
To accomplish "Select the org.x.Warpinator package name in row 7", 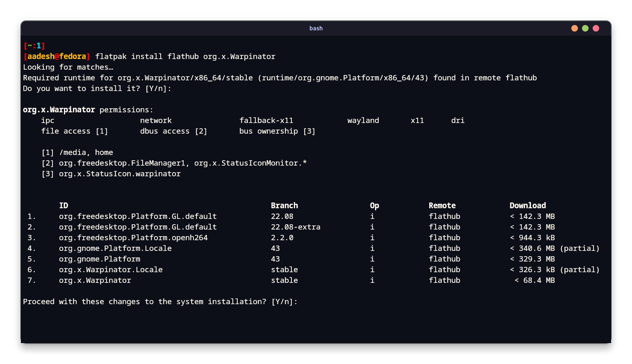I will (95, 280).
